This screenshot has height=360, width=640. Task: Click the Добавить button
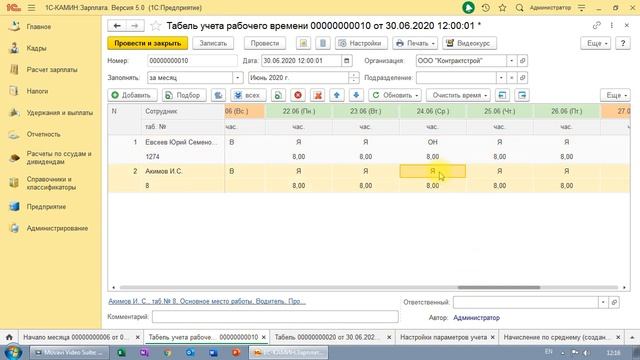(133, 95)
